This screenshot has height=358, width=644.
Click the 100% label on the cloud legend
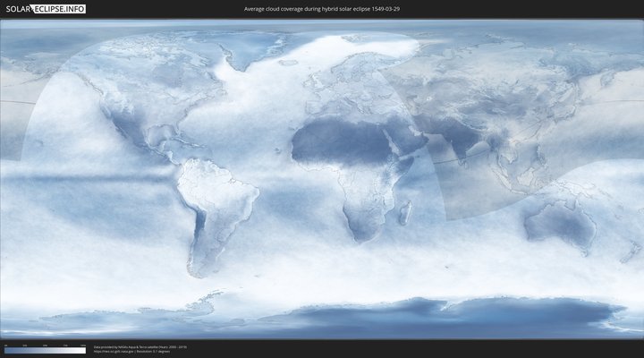[x=83, y=345]
